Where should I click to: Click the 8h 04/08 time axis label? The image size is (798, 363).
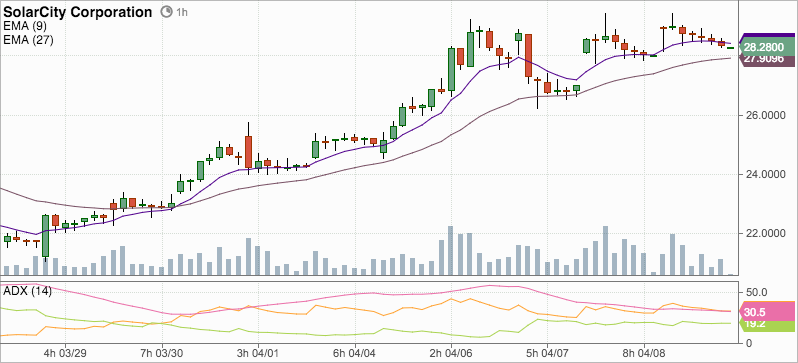pos(643,353)
